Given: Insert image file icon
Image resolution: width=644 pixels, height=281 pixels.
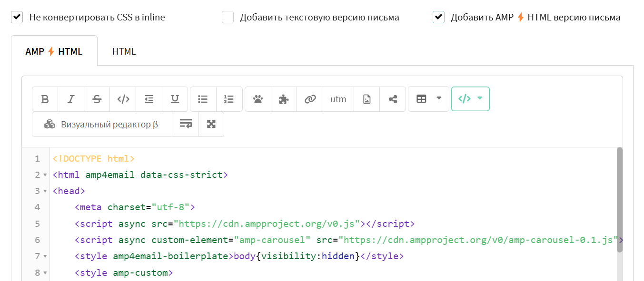Looking at the screenshot, I should tap(367, 99).
